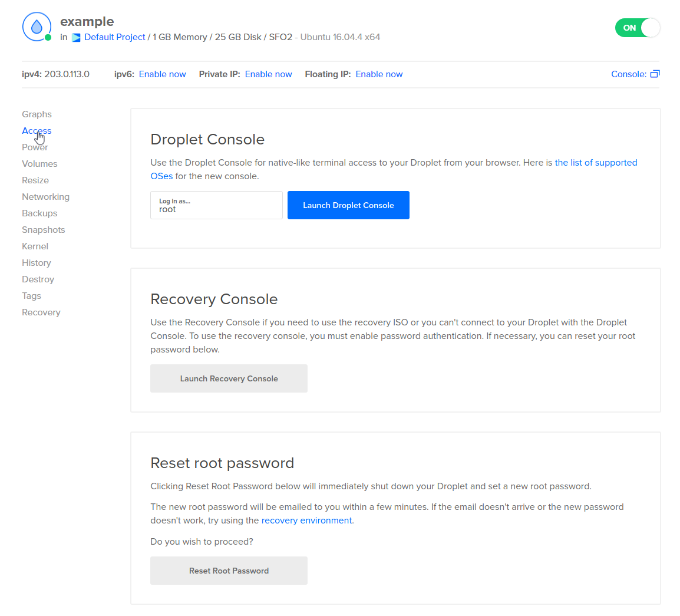Click the Droplet Console heading
This screenshot has width=680, height=616.
[x=207, y=139]
